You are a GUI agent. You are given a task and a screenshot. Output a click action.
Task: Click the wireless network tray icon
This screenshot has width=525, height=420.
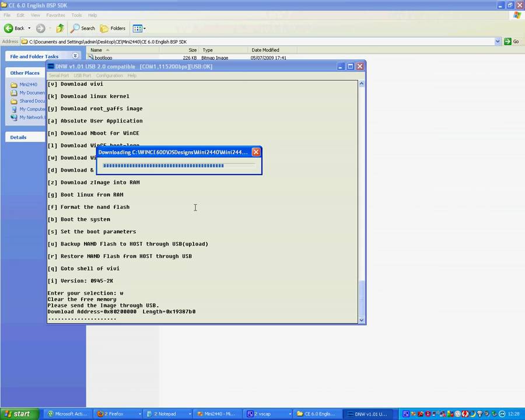click(480, 414)
